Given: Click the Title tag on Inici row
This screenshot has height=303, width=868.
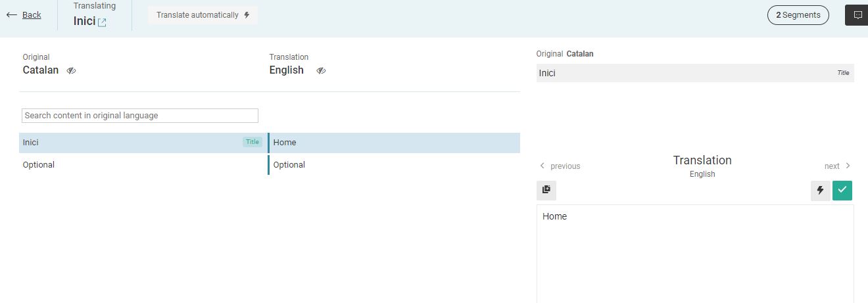Looking at the screenshot, I should click(x=253, y=142).
